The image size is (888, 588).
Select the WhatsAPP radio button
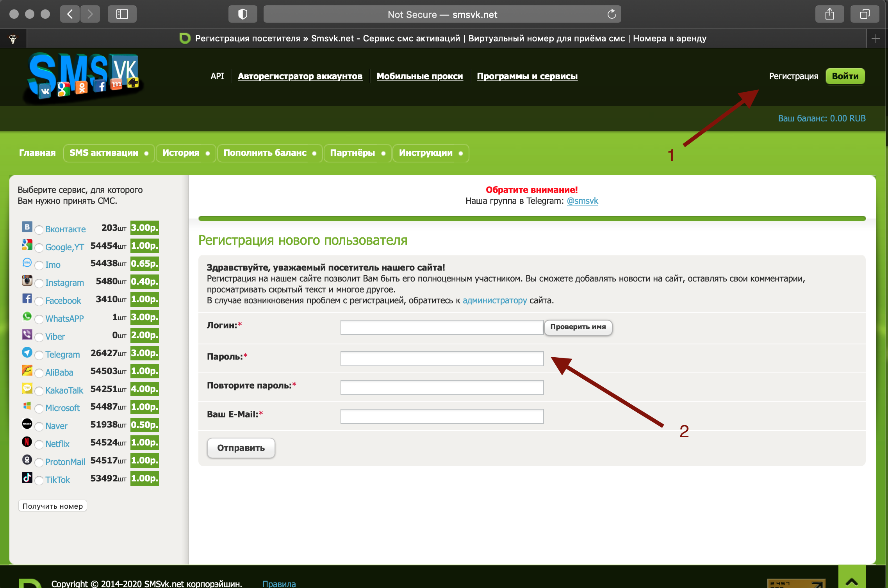point(39,319)
